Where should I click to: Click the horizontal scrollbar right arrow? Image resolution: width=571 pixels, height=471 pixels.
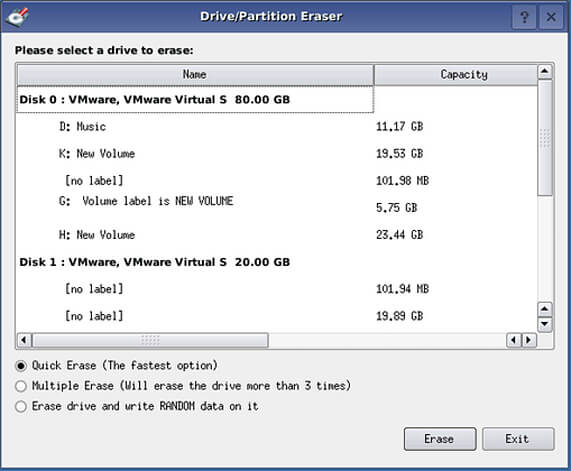coord(529,340)
